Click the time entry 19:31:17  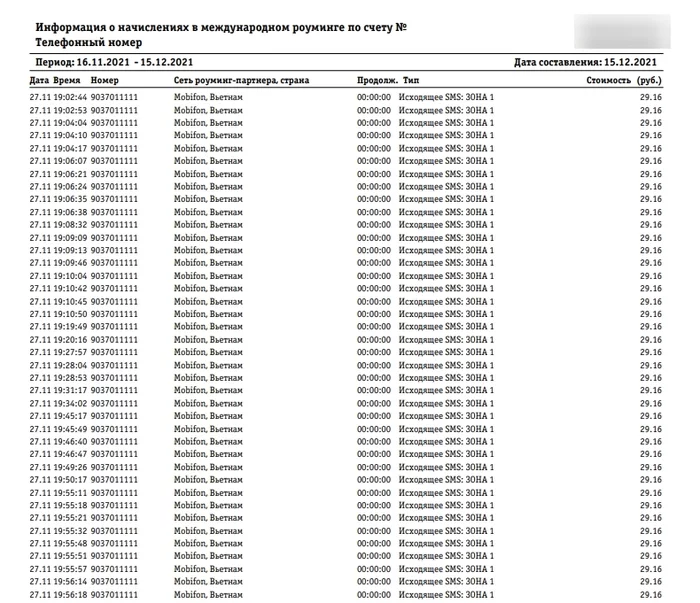[x=70, y=391]
